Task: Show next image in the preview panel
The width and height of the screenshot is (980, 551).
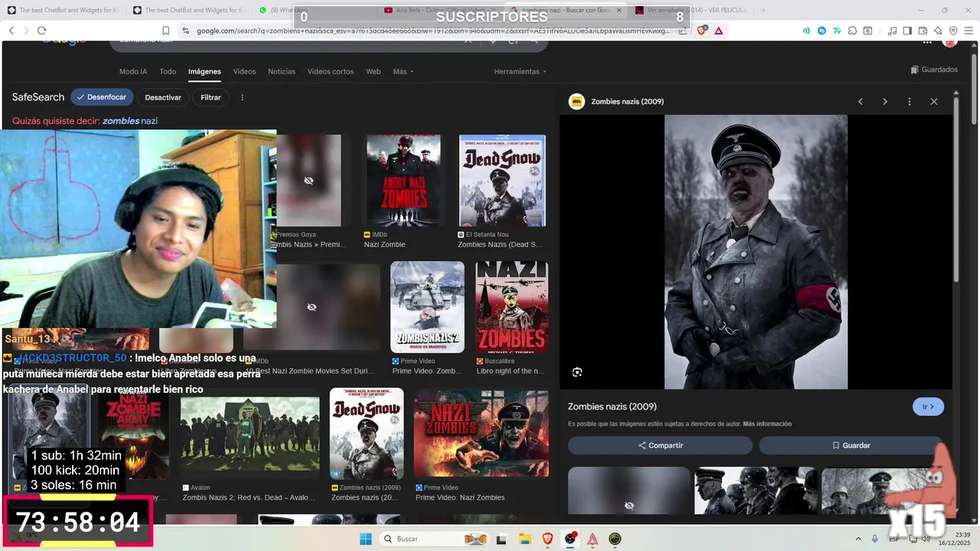Action: pos(885,102)
